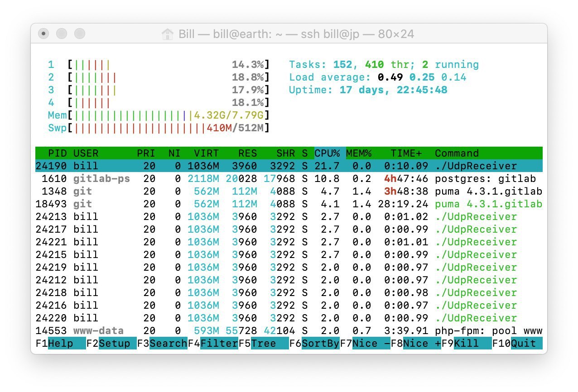
Task: Click the 4h47:46 time value
Action: (x=406, y=178)
